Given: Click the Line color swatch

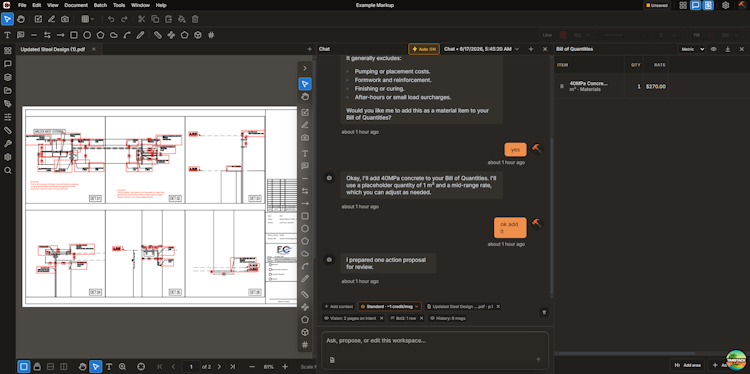Looking at the screenshot, I should click(x=563, y=35).
